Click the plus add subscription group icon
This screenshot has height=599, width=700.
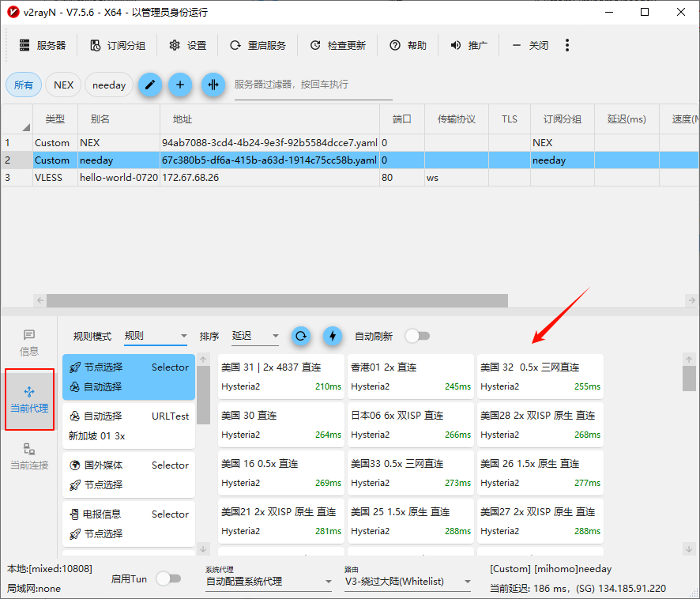click(x=180, y=85)
